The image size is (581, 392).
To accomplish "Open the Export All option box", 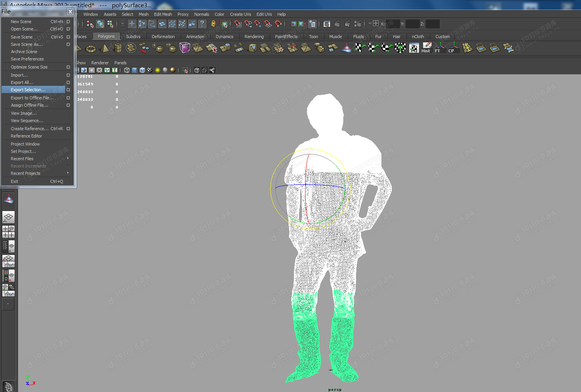I will click(x=68, y=82).
